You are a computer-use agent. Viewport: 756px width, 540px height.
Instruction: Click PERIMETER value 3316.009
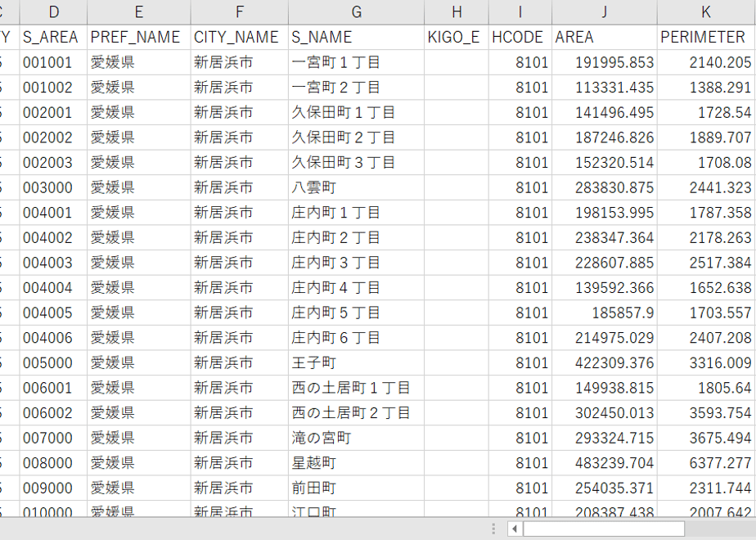click(706, 363)
